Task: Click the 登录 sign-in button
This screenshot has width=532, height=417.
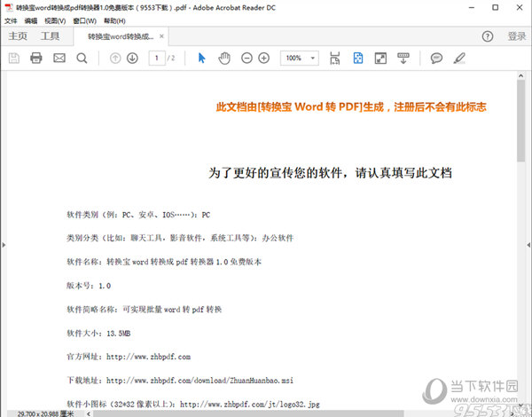Action: (516, 36)
